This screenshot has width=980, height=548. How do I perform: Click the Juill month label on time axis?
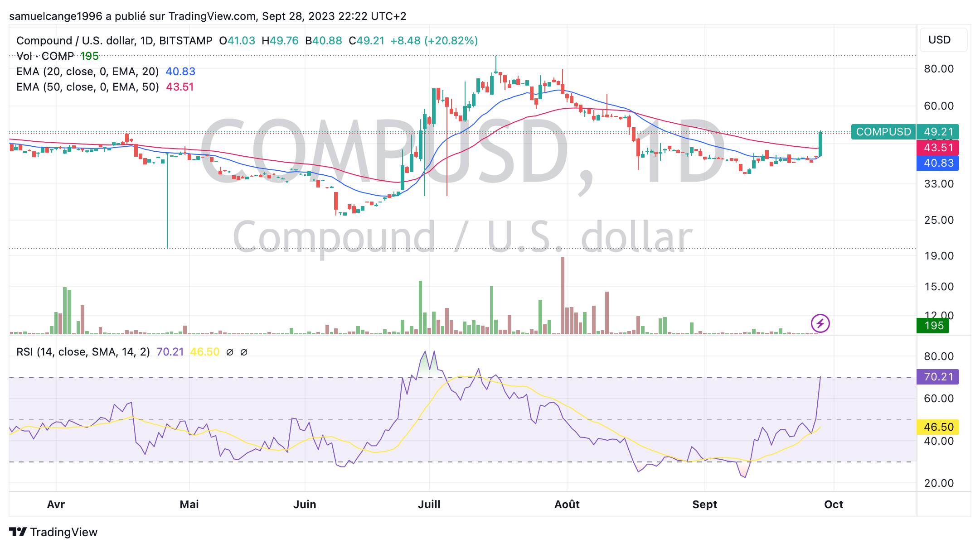[x=429, y=505]
